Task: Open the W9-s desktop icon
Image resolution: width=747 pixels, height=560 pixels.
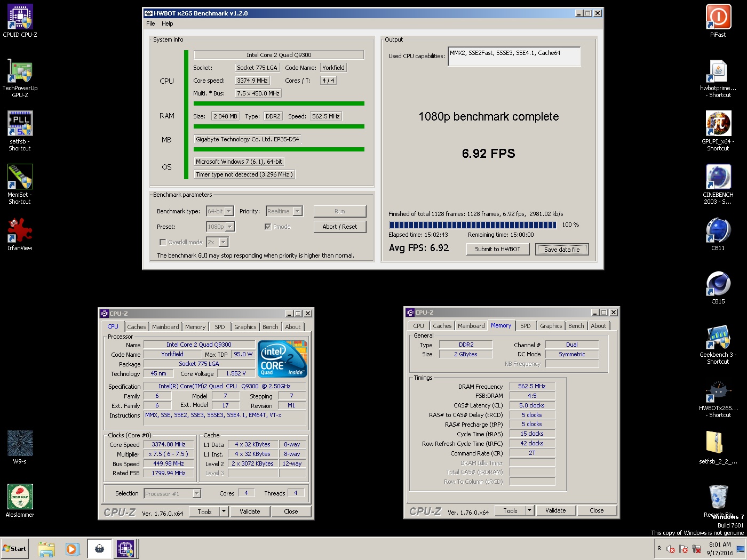Action: coord(20,447)
